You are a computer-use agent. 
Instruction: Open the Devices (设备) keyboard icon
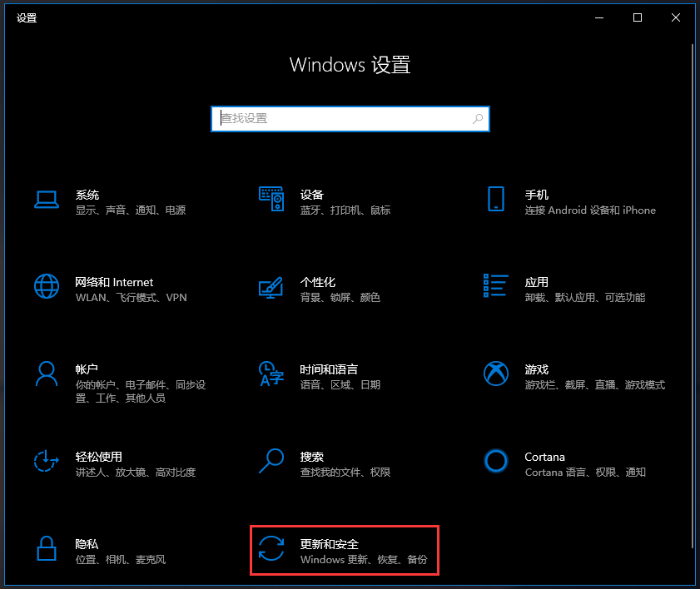[x=271, y=199]
